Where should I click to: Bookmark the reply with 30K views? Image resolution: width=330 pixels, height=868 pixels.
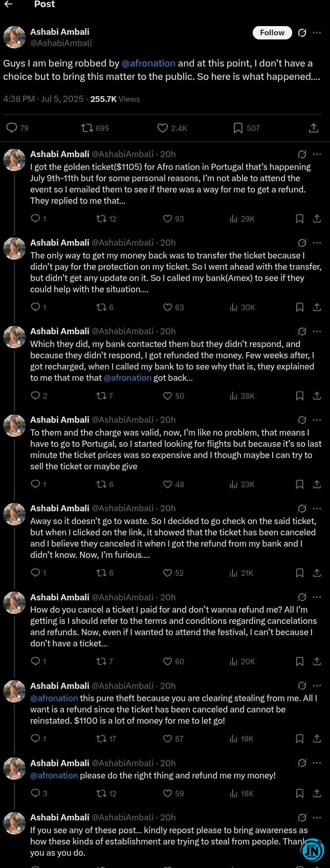pos(300,307)
